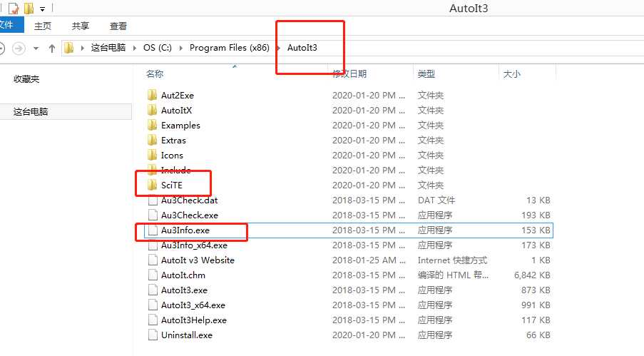Navigate to 这台电脑 breadcrumb
Image resolution: width=644 pixels, height=356 pixels.
(x=108, y=48)
